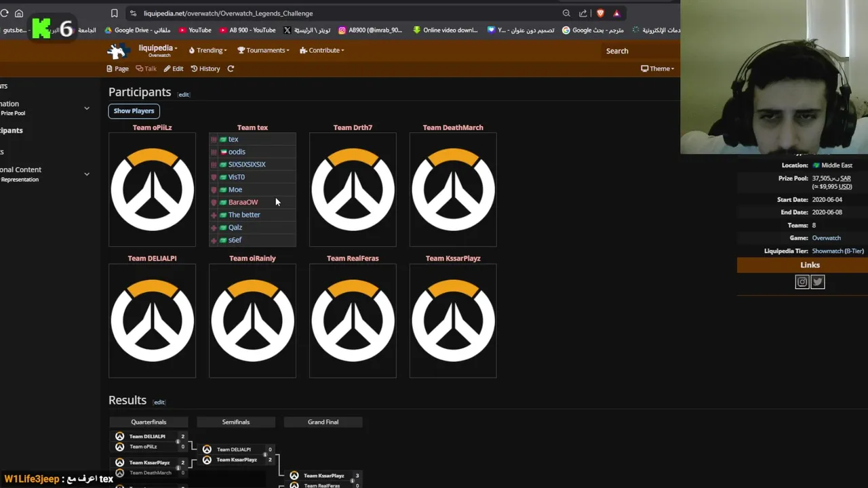Image resolution: width=868 pixels, height=488 pixels.
Task: Select the Talk tab
Action: pos(146,68)
